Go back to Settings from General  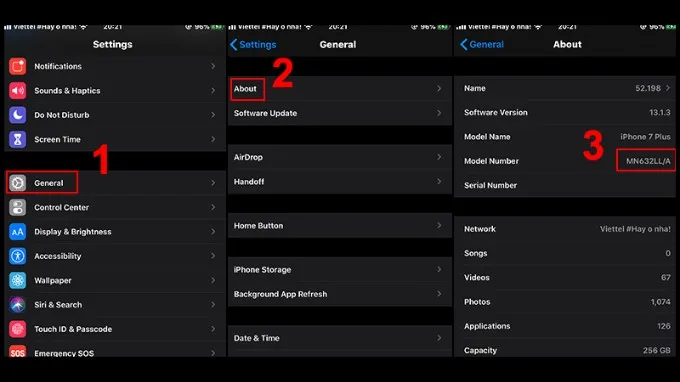[x=253, y=44]
